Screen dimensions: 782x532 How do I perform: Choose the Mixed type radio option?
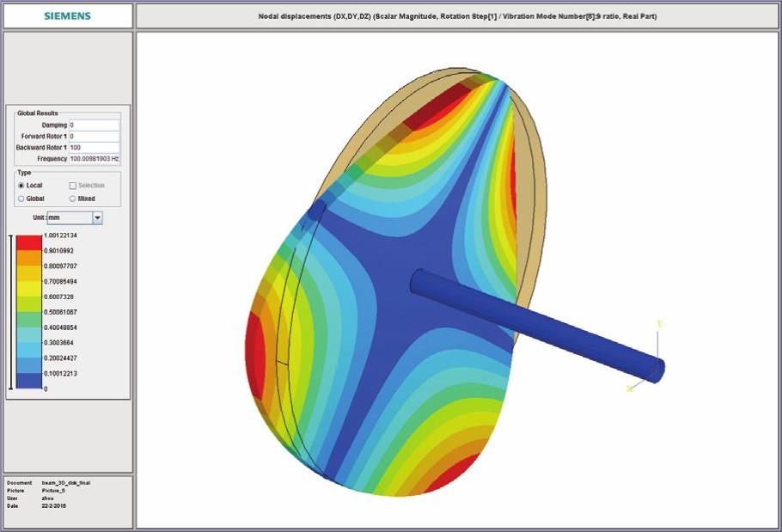(73, 199)
